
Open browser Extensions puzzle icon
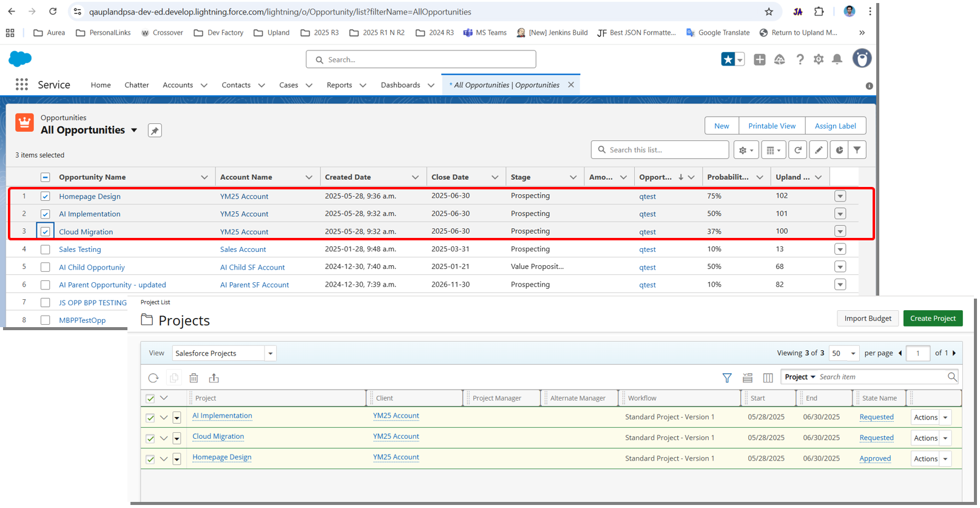819,12
